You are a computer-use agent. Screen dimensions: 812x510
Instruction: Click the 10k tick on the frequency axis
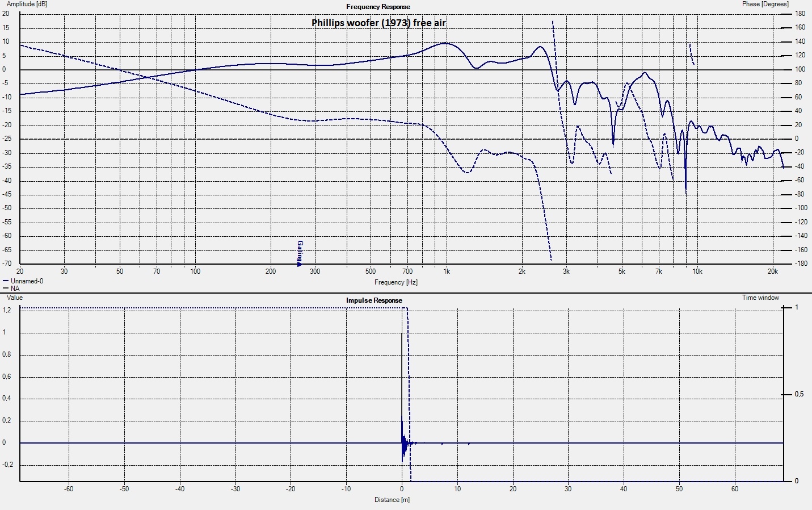point(697,271)
